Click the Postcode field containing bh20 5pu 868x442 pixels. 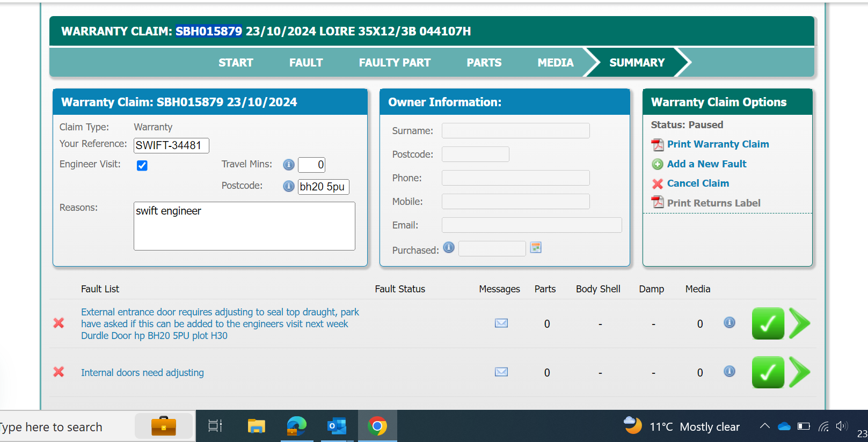(x=324, y=187)
